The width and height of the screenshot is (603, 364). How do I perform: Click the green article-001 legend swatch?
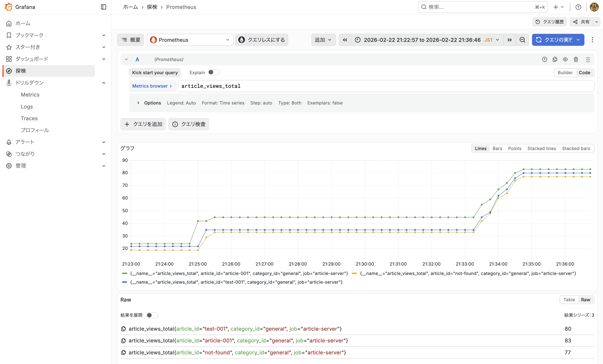(125, 274)
